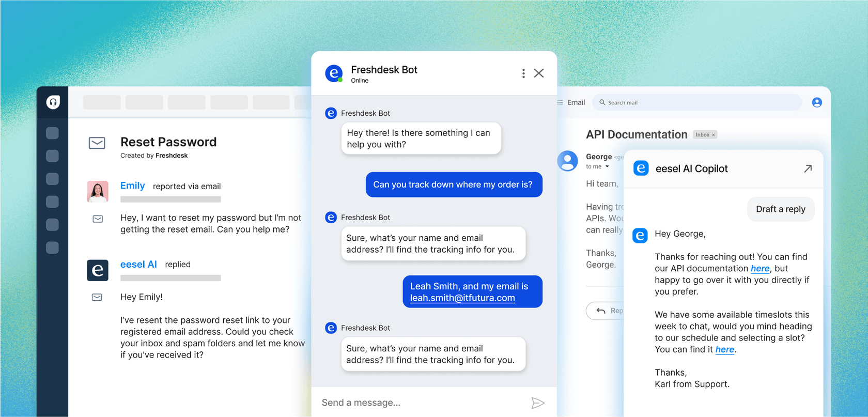Select the first sidebar navigation item
The image size is (868, 417).
coord(52,133)
